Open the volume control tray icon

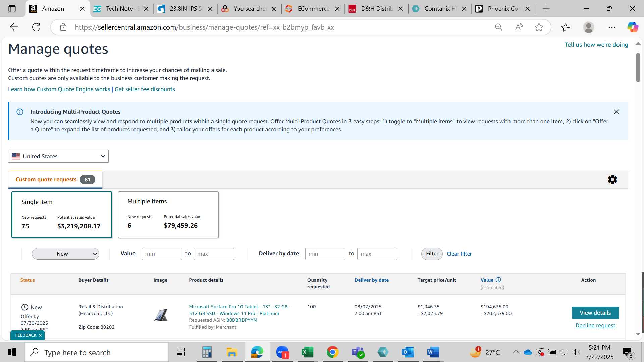pos(576,352)
